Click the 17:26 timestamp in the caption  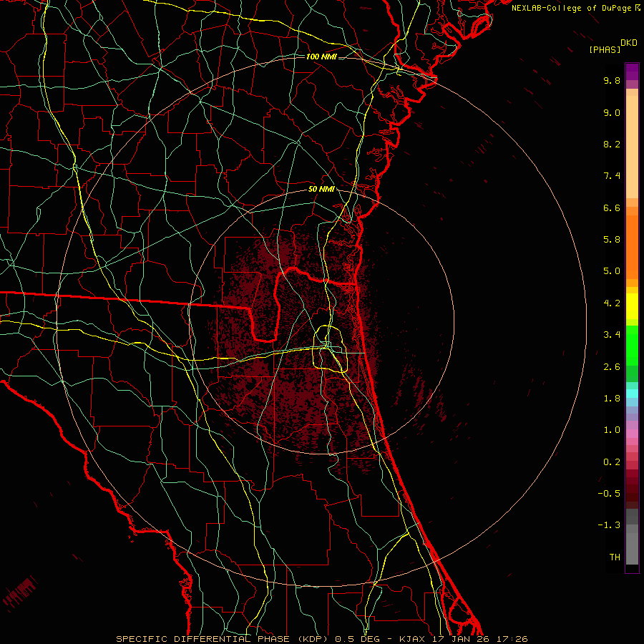click(x=512, y=639)
